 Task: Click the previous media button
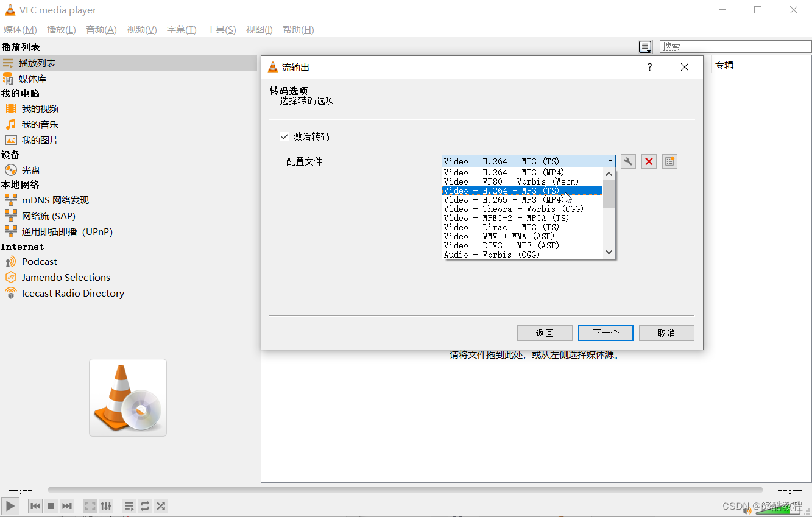coord(35,505)
